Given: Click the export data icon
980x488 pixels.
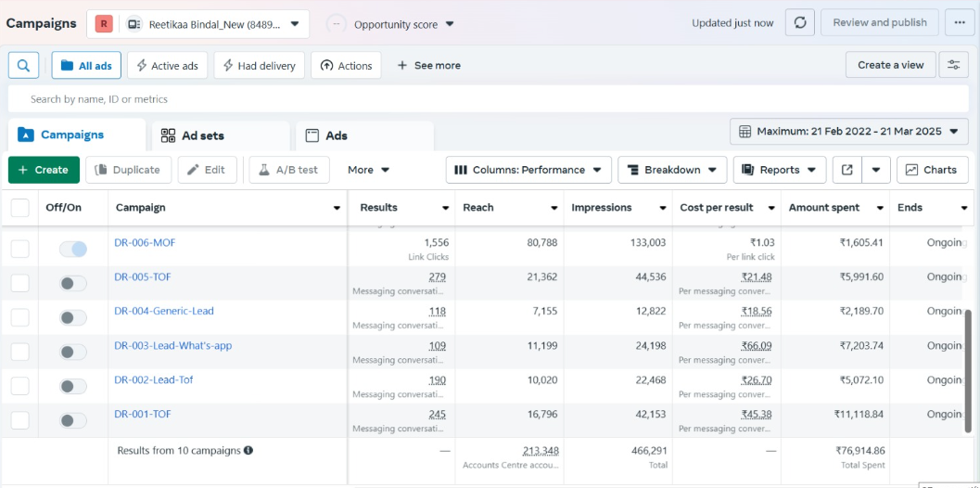Looking at the screenshot, I should click(847, 170).
